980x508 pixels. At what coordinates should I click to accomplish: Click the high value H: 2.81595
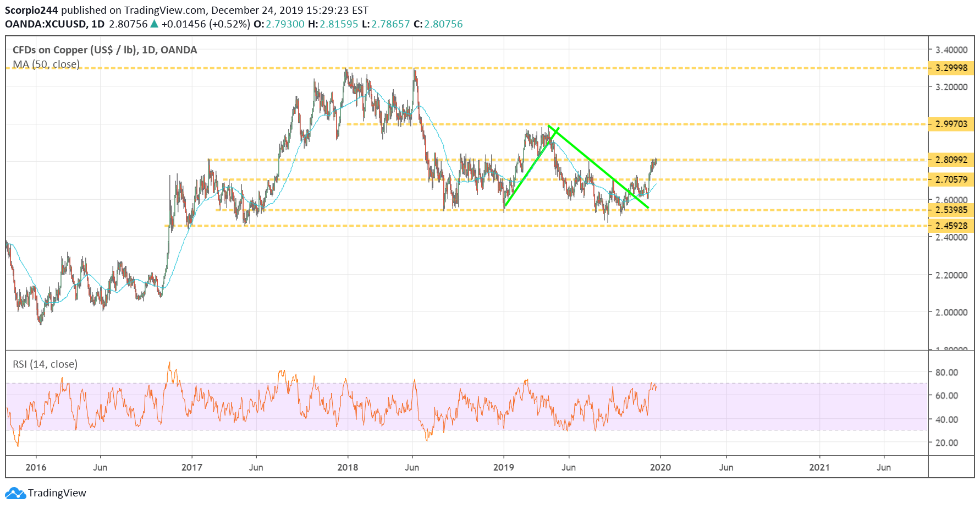(339, 24)
